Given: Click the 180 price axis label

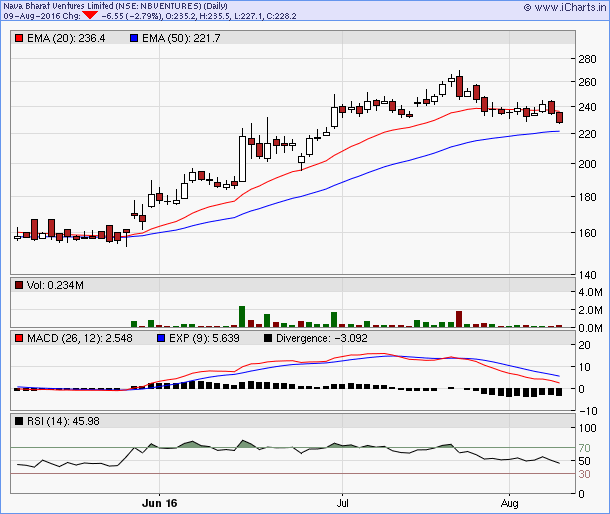Looking at the screenshot, I should click(x=587, y=197).
